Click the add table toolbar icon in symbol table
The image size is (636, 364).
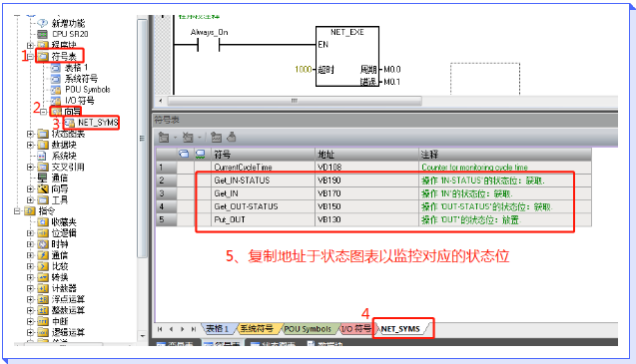tap(164, 138)
